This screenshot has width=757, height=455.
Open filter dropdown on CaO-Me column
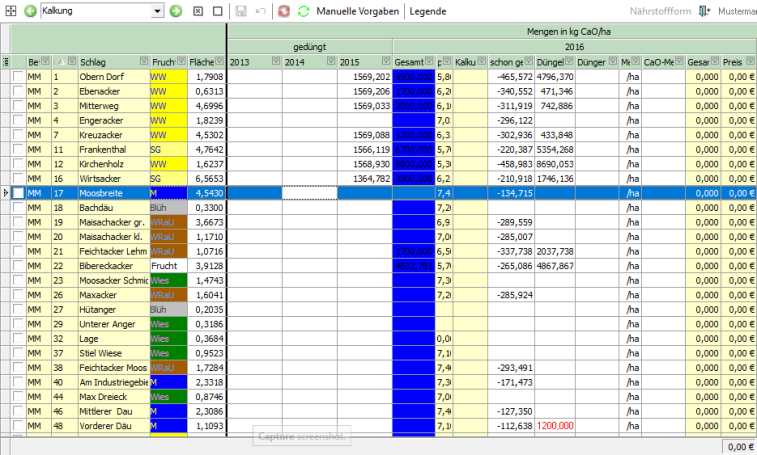pos(679,61)
